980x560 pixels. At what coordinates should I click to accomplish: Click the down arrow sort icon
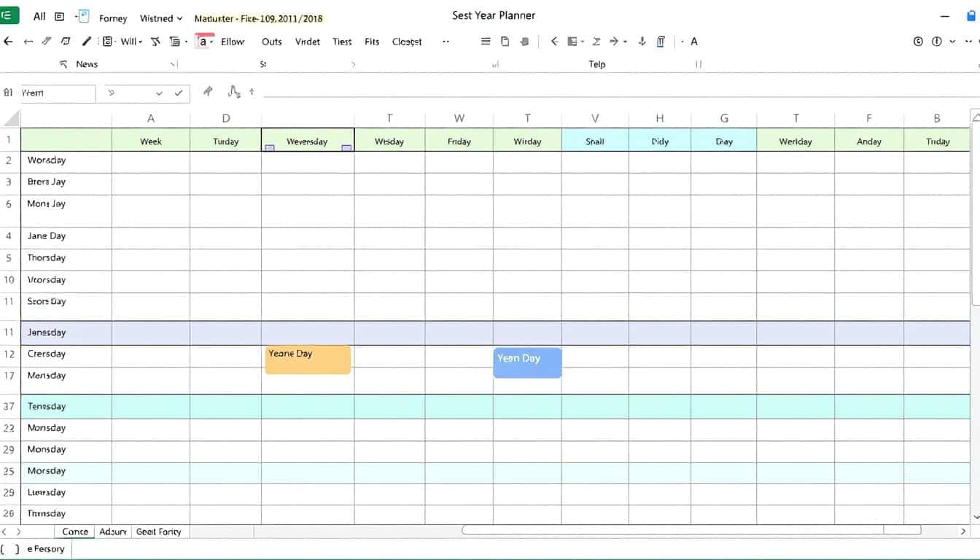point(642,42)
